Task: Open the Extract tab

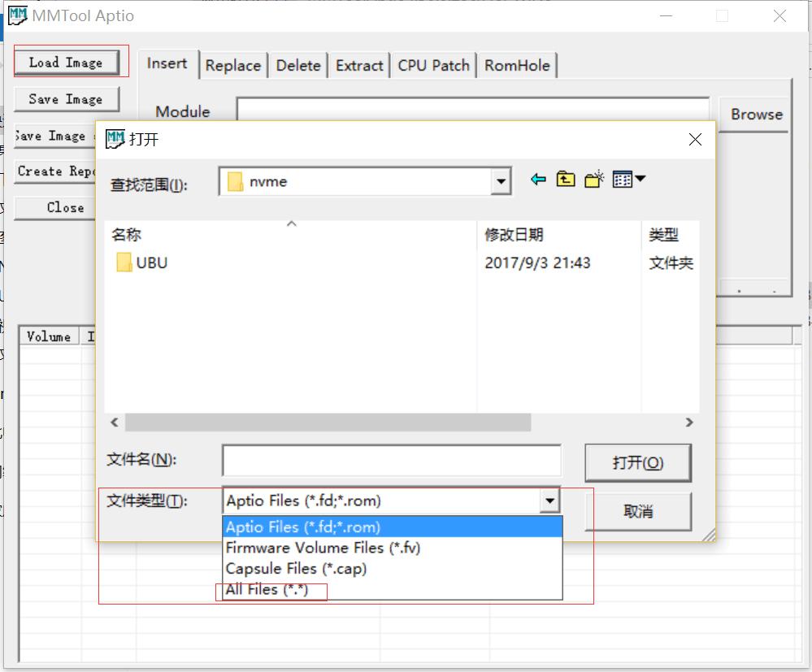Action: click(359, 66)
